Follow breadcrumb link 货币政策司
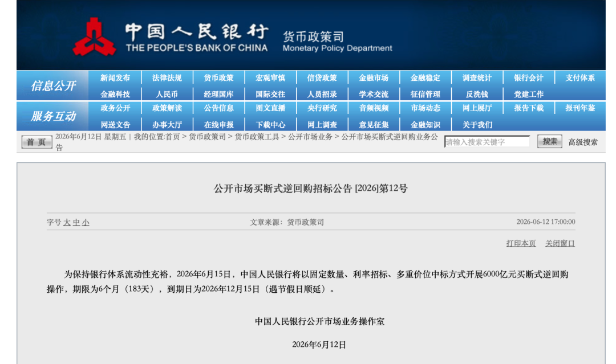The image size is (616, 364). pyautogui.click(x=207, y=137)
